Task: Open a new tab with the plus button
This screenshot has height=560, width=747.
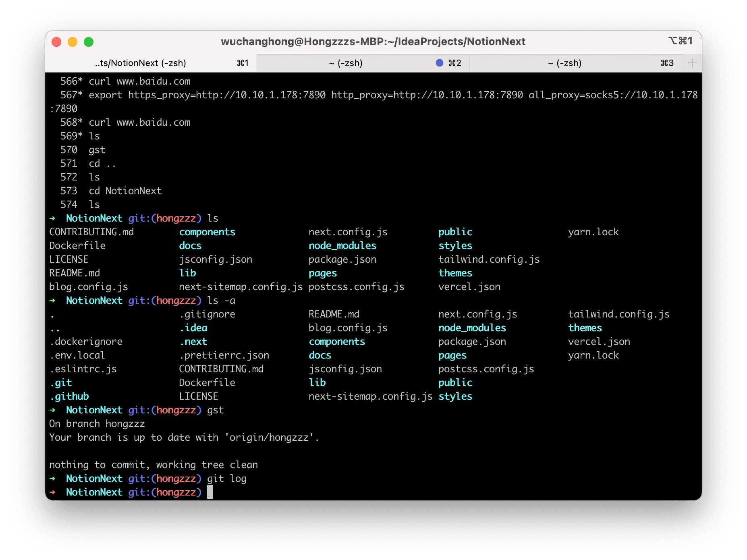Action: pos(692,63)
